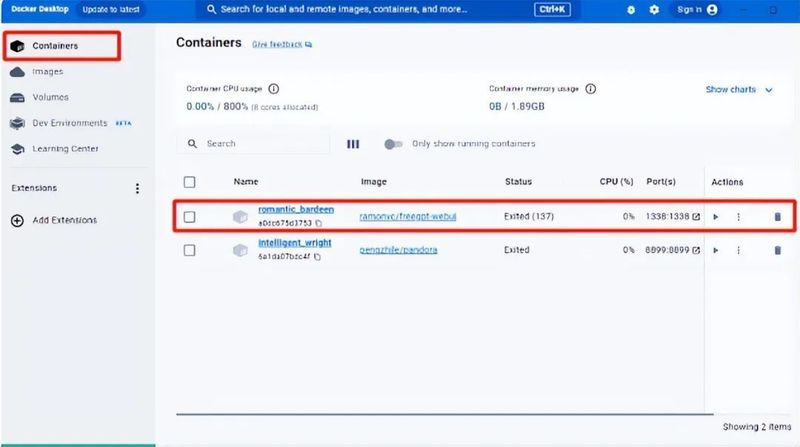Open ramonvc/freegpt-webui image link

click(x=408, y=216)
